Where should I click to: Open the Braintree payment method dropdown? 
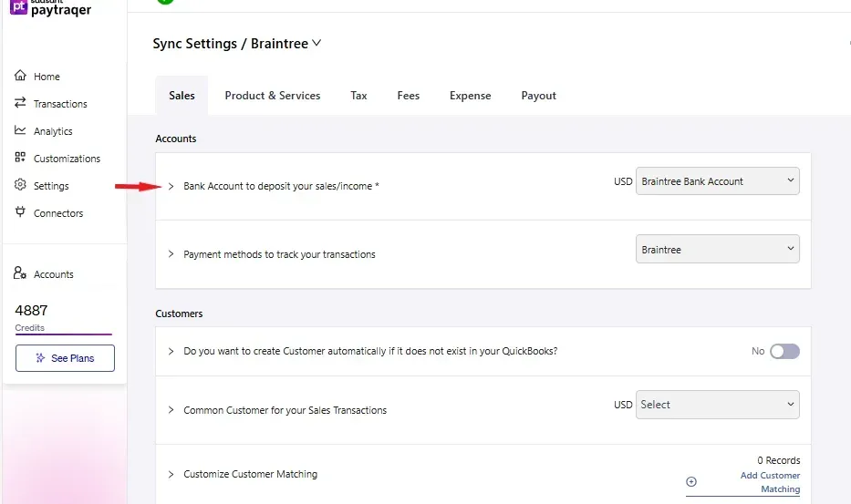(x=718, y=249)
